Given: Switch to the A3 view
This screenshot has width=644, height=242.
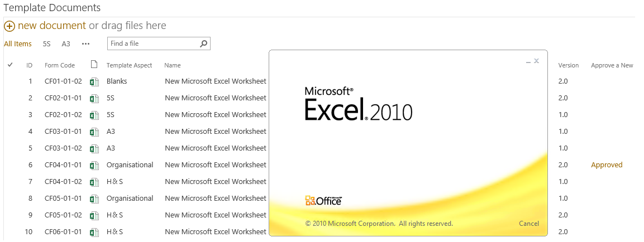Looking at the screenshot, I should coord(66,43).
